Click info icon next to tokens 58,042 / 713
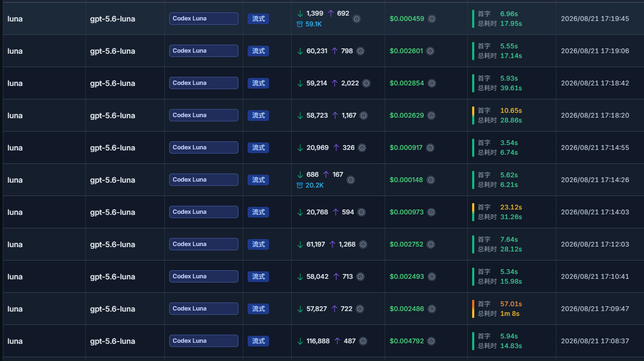Viewport: 644px width, 361px height. coord(360,277)
